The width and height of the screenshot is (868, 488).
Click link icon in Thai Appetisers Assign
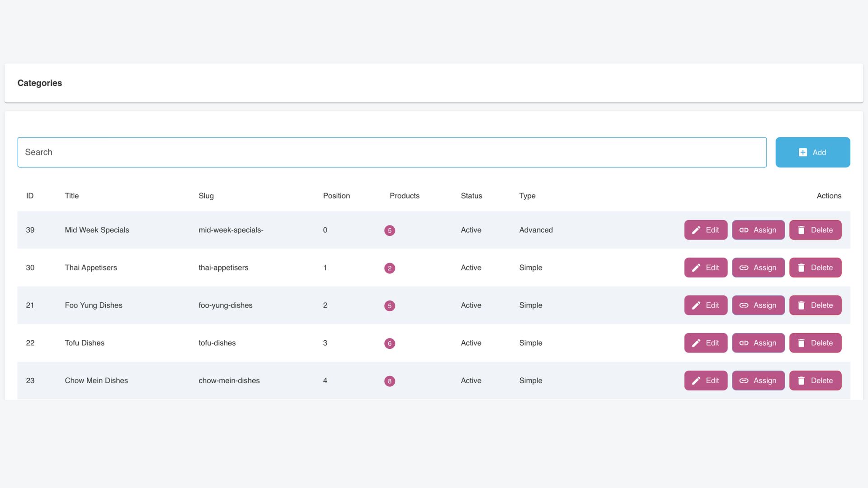[744, 267]
